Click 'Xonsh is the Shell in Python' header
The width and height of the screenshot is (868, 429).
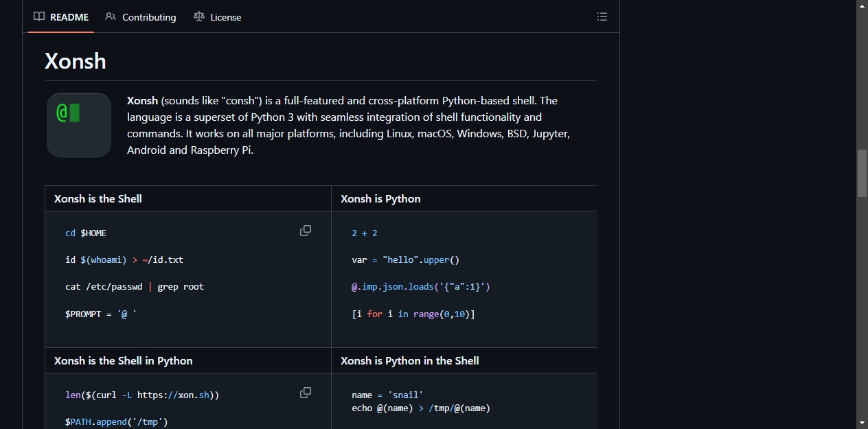coord(124,360)
